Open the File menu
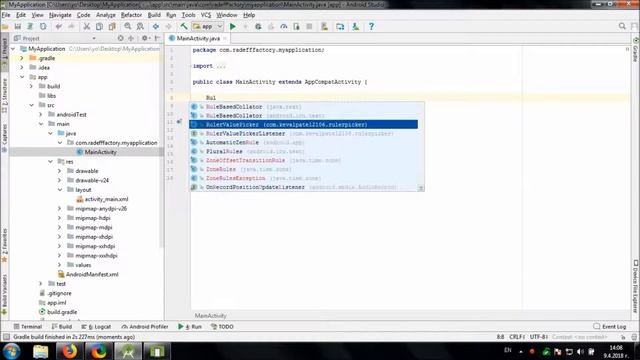 click(6, 15)
